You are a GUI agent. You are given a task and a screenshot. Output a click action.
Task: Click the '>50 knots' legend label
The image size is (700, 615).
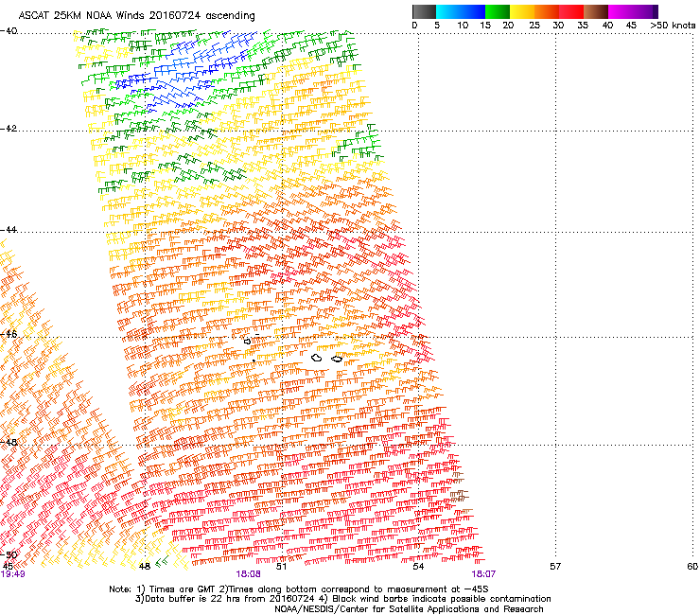point(673,26)
